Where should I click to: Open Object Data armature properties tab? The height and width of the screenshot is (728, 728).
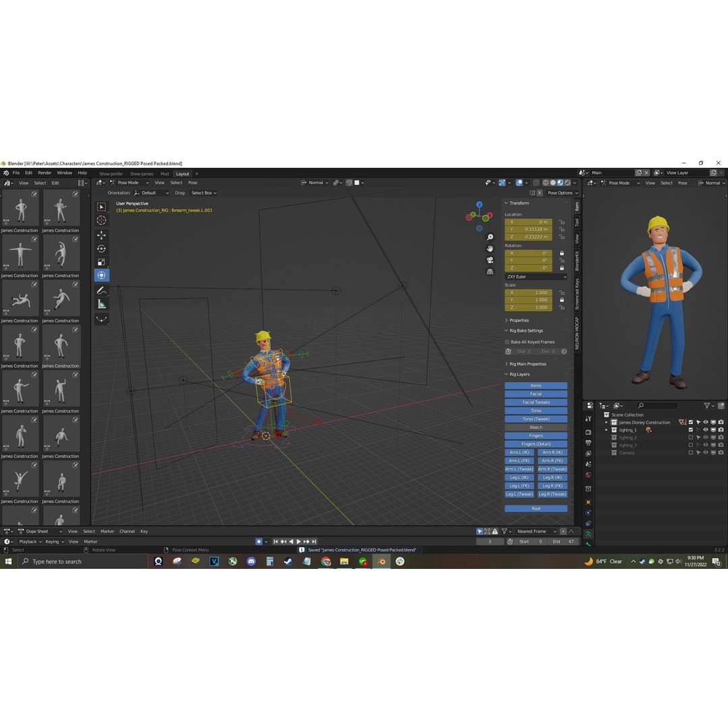click(588, 534)
